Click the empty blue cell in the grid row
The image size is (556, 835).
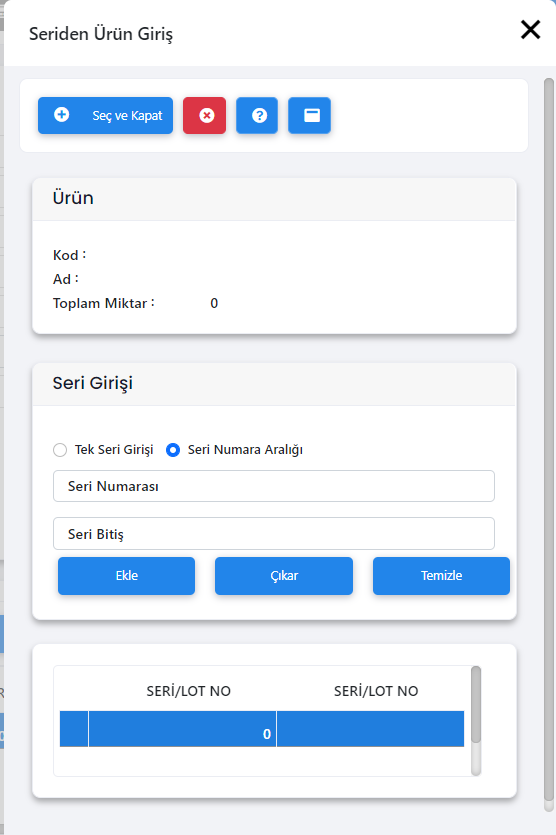(371, 729)
